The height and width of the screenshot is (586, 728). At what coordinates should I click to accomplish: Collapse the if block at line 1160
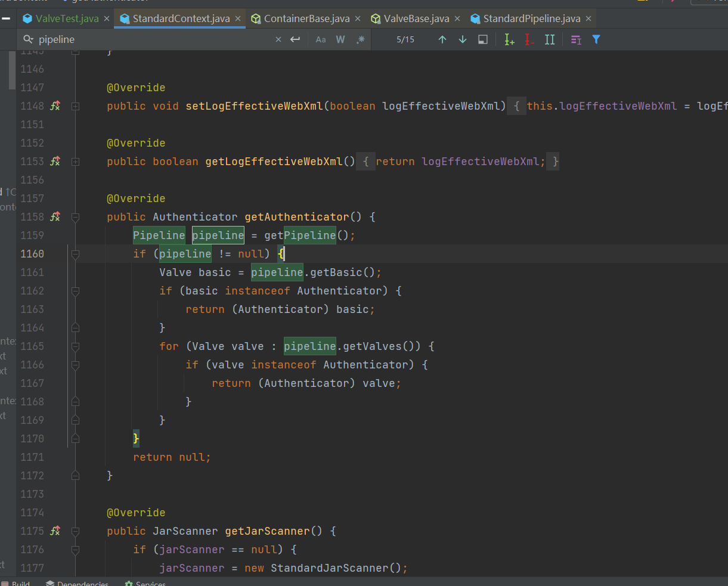[x=75, y=253]
